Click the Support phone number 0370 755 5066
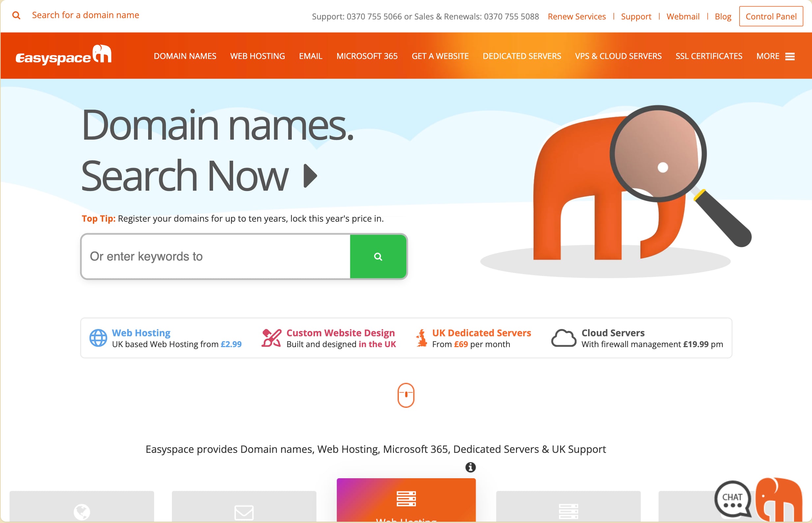Viewport: 812px width, 523px height. click(x=374, y=16)
